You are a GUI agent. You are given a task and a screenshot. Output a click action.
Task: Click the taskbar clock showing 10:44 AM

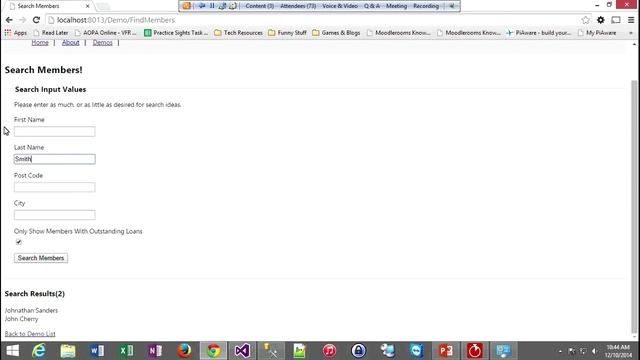click(618, 351)
